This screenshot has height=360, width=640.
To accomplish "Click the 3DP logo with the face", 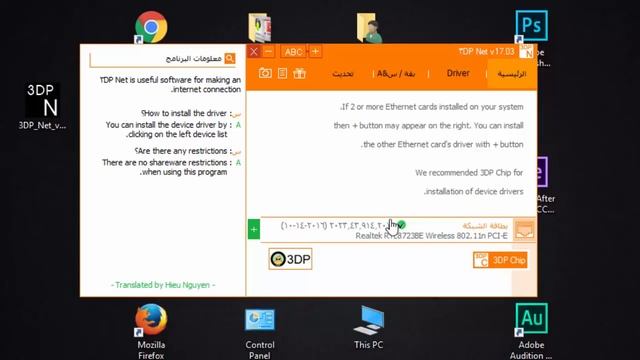I will click(x=290, y=259).
